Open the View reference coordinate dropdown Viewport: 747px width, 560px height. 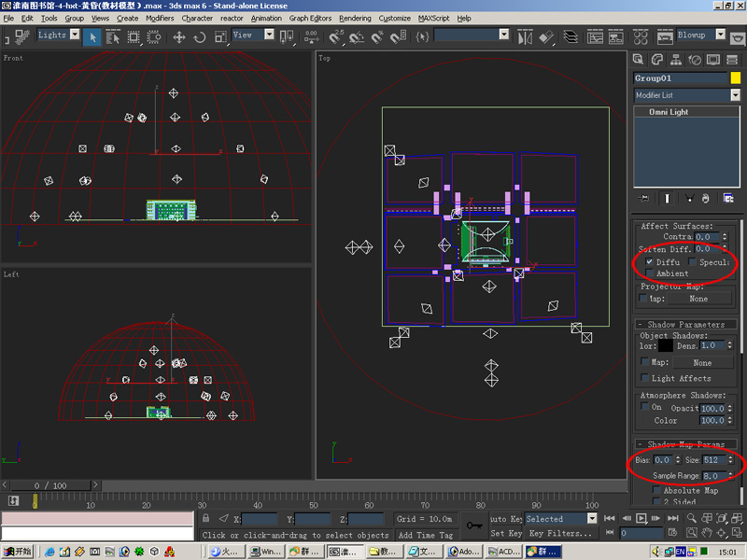pos(269,35)
